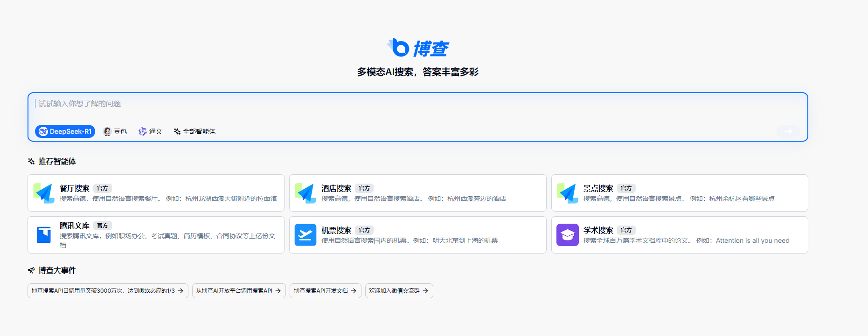Image resolution: width=868 pixels, height=336 pixels.
Task: Click arrow on 欢迎加入微信交流群 chip
Action: coord(425,291)
